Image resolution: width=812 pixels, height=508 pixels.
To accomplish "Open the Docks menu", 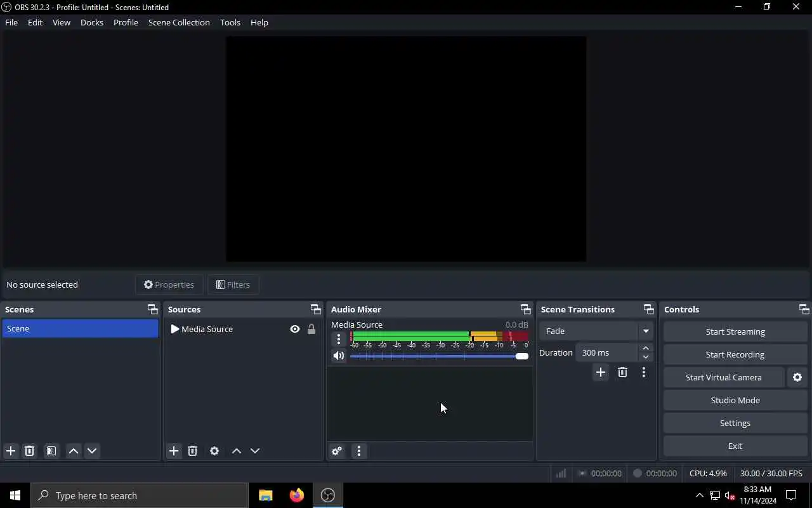I will tap(92, 22).
